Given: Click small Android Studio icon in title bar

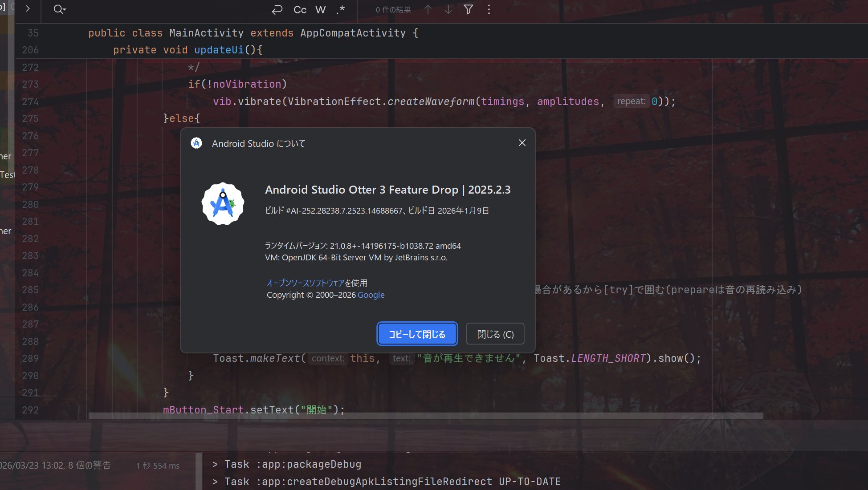Looking at the screenshot, I should point(196,143).
